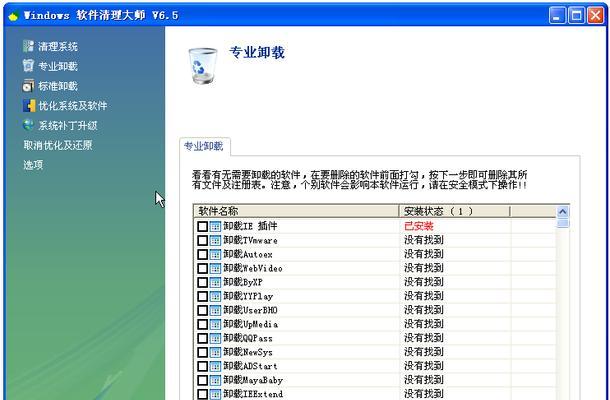Check the 卸载UserBHO checkbox
The image size is (610, 400).
[202, 311]
